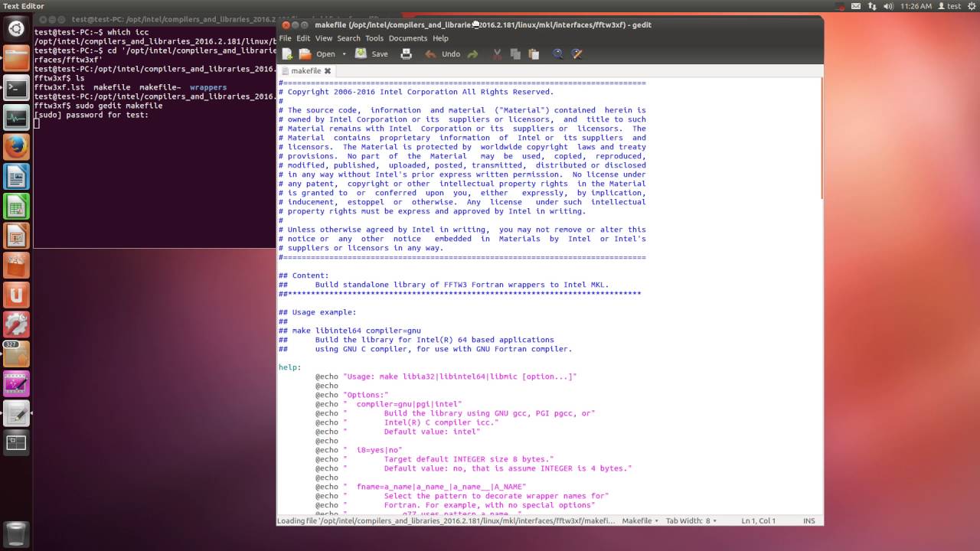Click the '## Content:' comment line

tap(304, 275)
